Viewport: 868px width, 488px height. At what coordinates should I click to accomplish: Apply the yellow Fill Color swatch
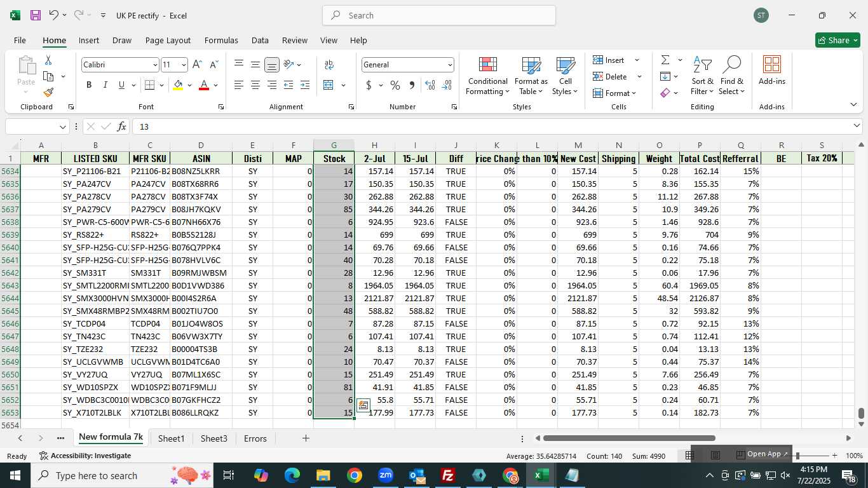tap(178, 85)
